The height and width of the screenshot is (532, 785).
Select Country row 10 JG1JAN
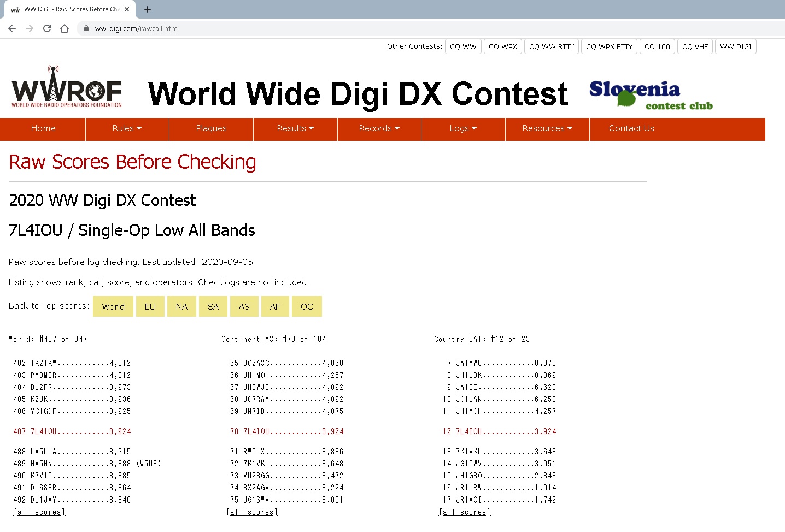click(x=500, y=399)
